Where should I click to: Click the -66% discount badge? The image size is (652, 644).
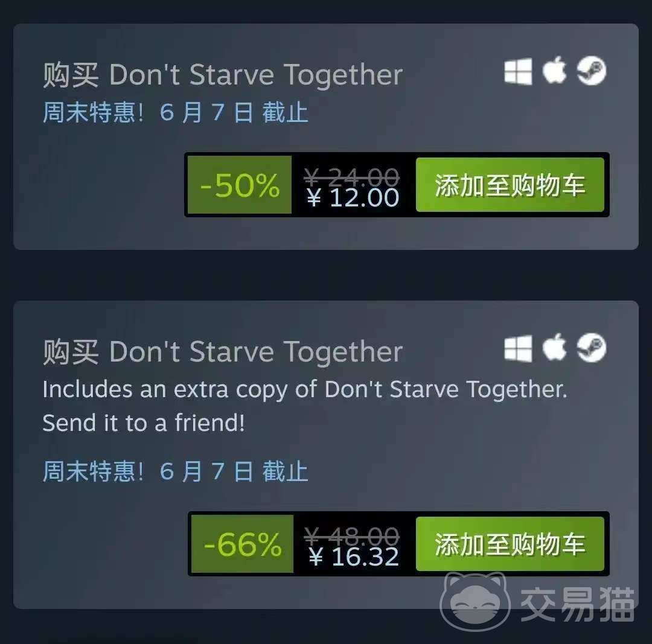(243, 544)
